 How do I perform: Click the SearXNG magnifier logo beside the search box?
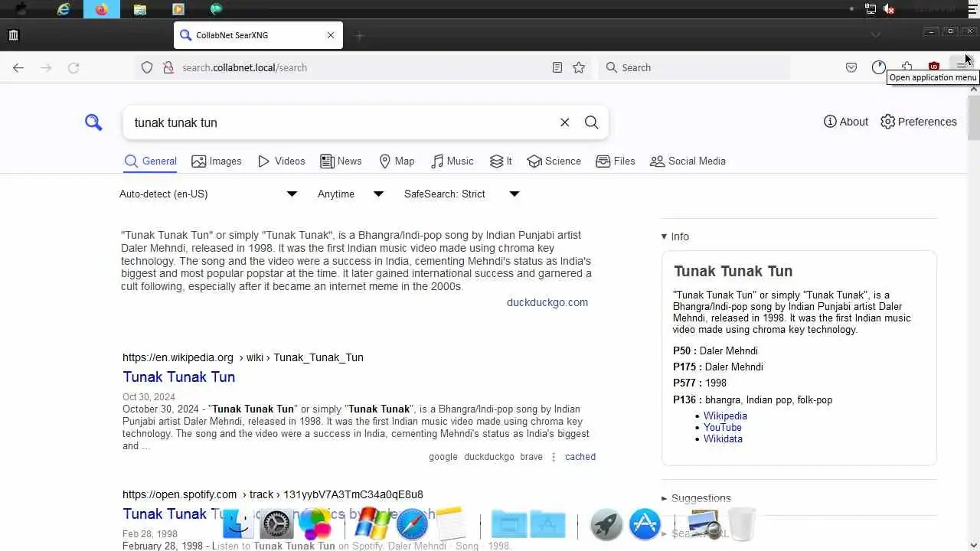pyautogui.click(x=93, y=122)
